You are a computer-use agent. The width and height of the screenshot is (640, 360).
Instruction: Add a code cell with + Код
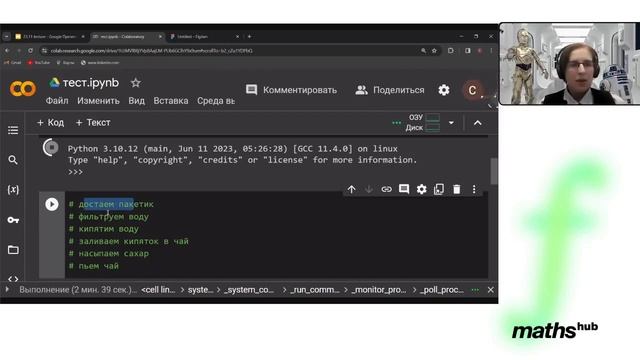pyautogui.click(x=51, y=122)
